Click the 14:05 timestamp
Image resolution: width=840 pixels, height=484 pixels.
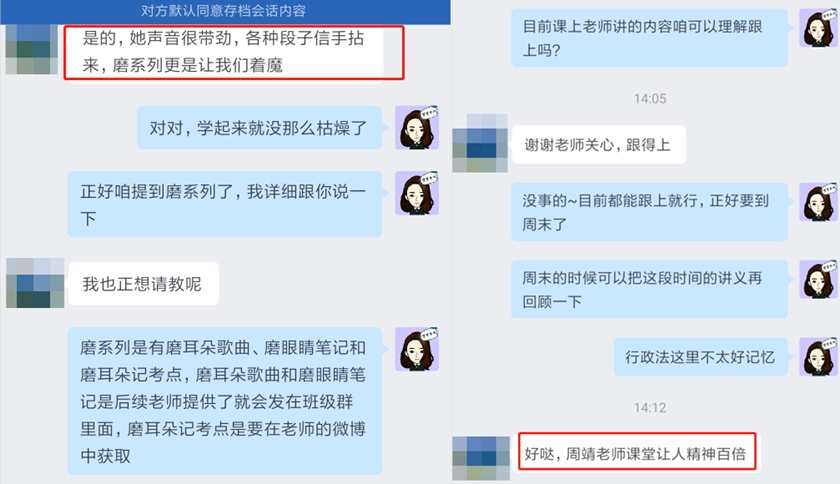650,99
